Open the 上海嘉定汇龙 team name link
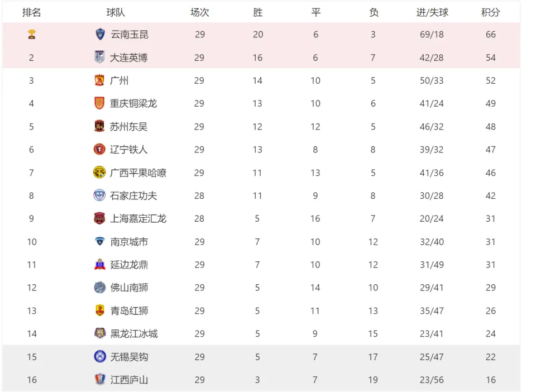 click(x=138, y=219)
